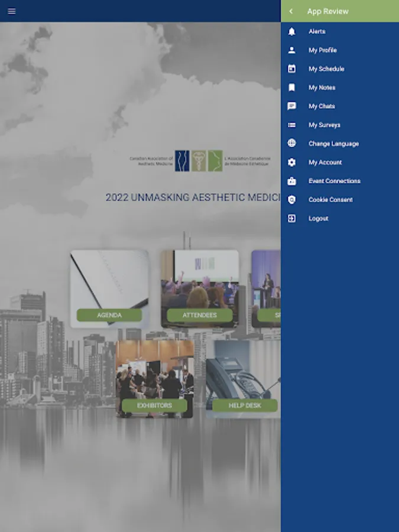Tap the green EXHIBITORS button
The height and width of the screenshot is (532, 399).
coord(154,406)
